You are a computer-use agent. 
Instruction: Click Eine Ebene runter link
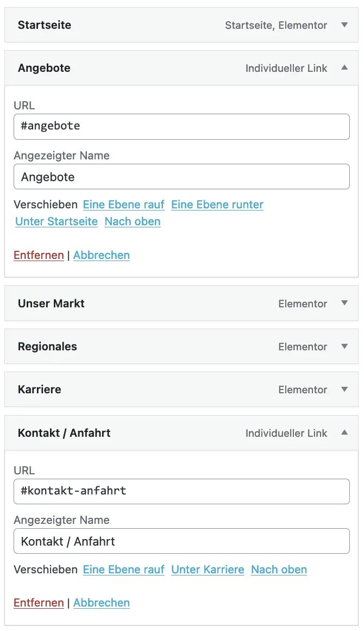coord(217,205)
